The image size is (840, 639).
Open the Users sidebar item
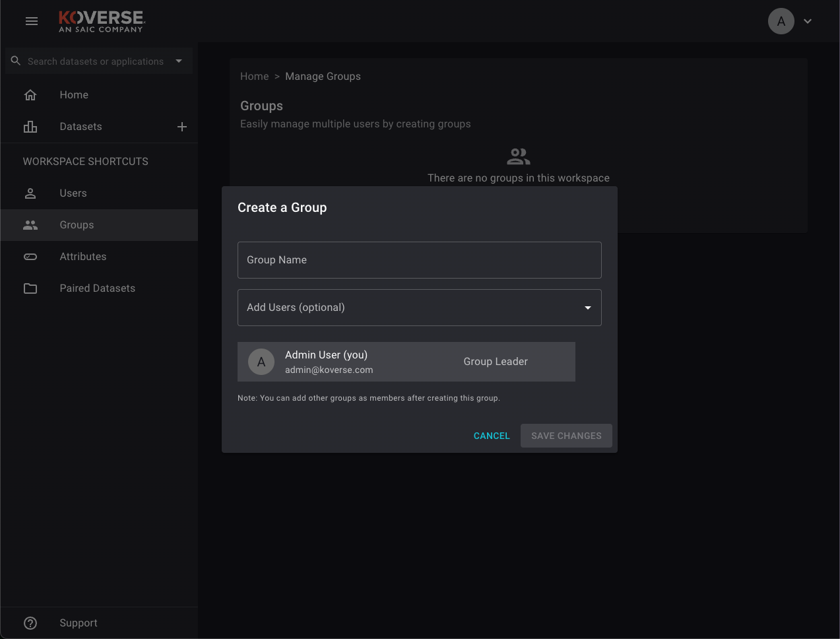click(x=73, y=193)
